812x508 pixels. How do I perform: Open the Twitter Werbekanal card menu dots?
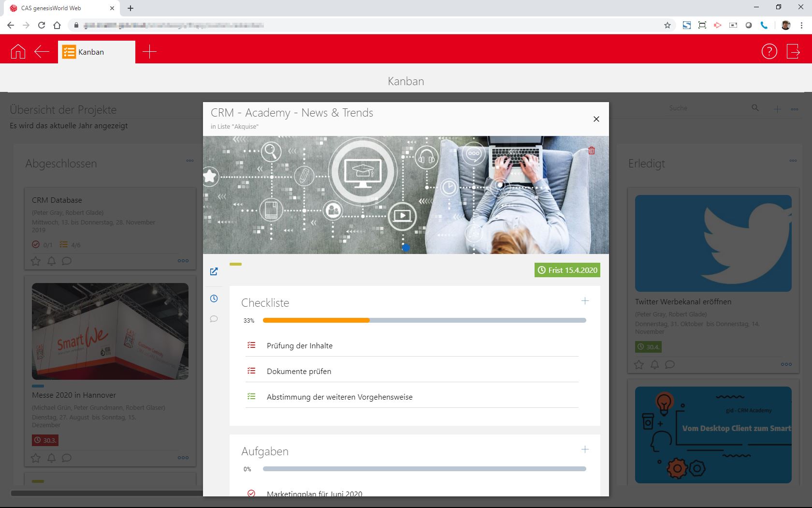pos(786,364)
